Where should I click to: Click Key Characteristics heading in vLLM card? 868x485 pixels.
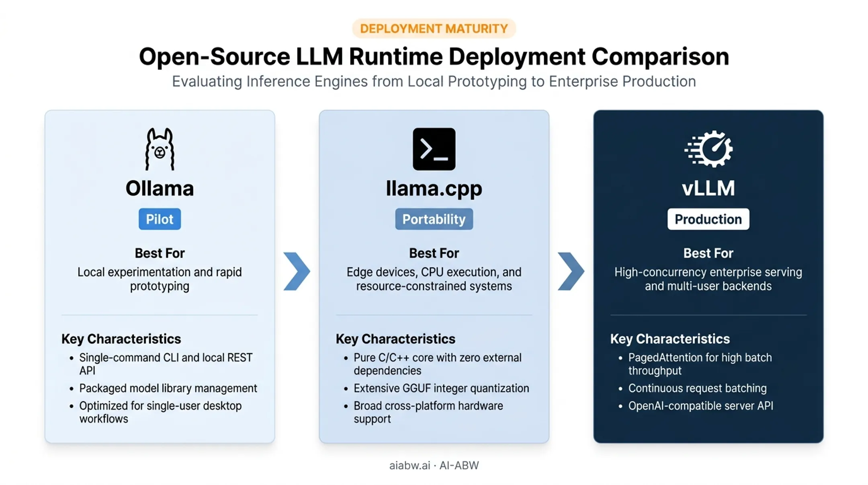tap(670, 339)
